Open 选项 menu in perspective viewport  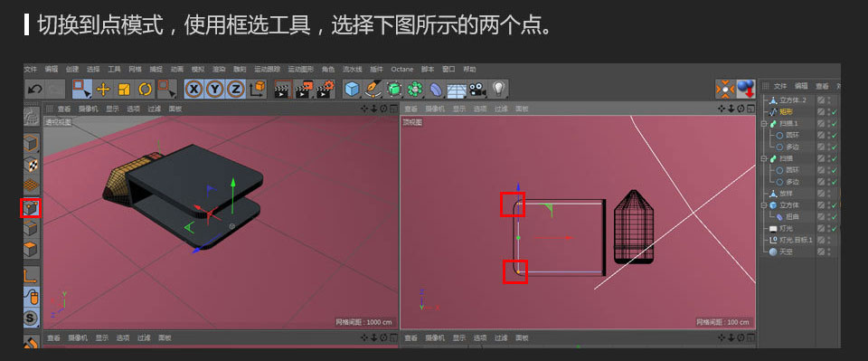(x=133, y=109)
